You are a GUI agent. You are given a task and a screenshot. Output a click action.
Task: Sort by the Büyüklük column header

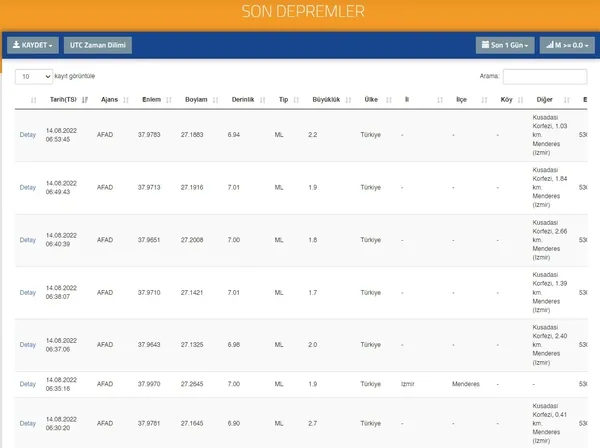coord(327,99)
